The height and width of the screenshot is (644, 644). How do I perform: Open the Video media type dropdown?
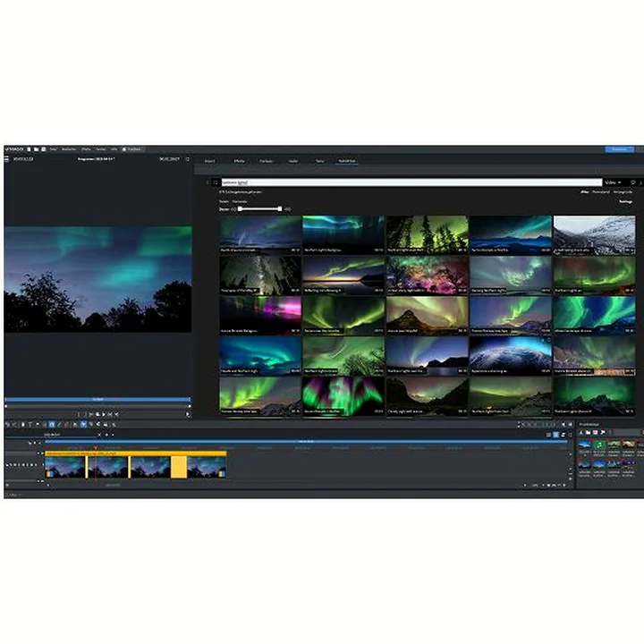click(x=613, y=182)
